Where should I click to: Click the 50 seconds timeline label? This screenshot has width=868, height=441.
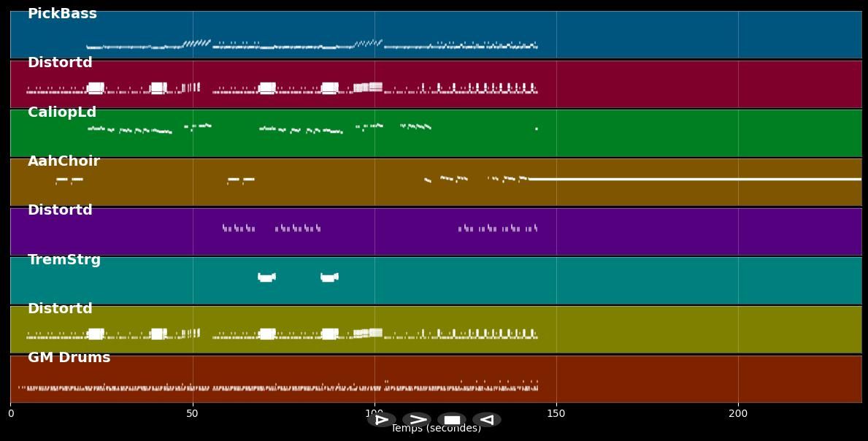tap(192, 413)
